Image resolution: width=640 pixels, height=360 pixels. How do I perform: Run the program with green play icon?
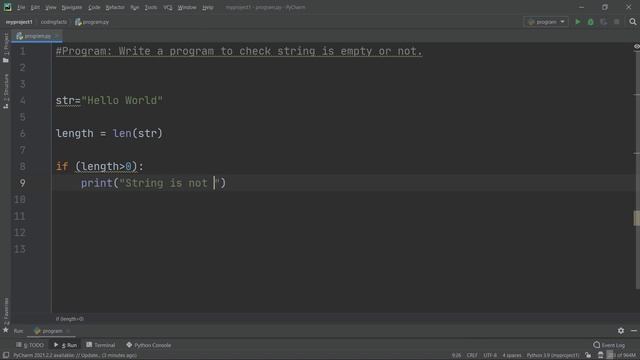click(x=578, y=22)
